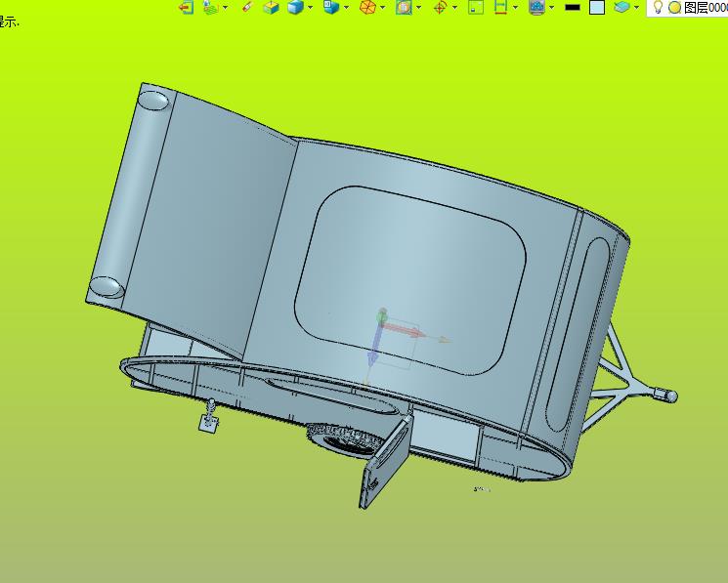Click the zoom fit view icon
The height and width of the screenshot is (583, 728).
[404, 8]
